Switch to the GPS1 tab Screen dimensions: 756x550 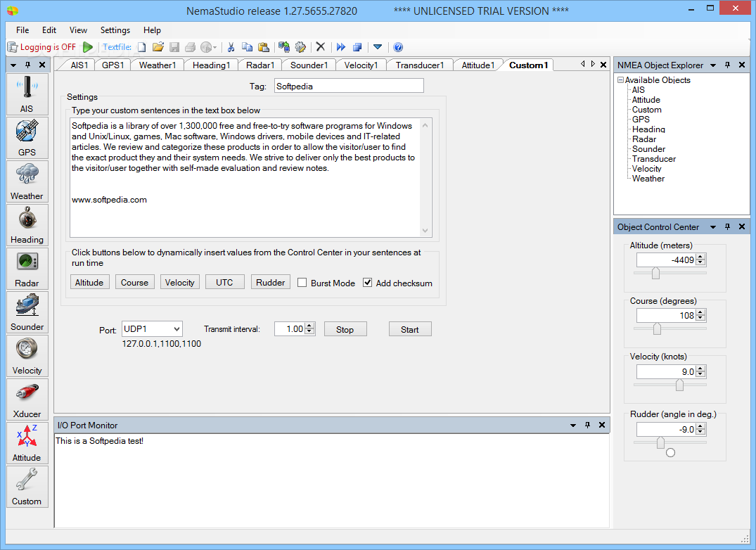click(x=113, y=65)
